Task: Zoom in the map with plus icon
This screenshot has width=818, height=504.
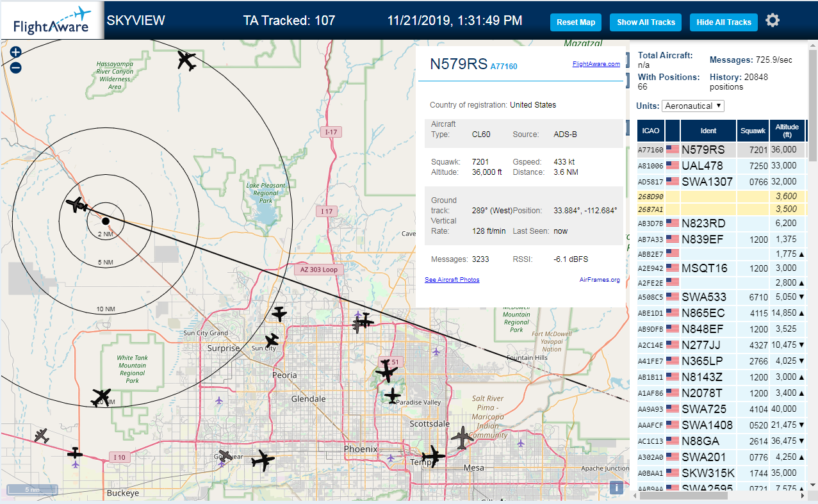Action: 16,53
